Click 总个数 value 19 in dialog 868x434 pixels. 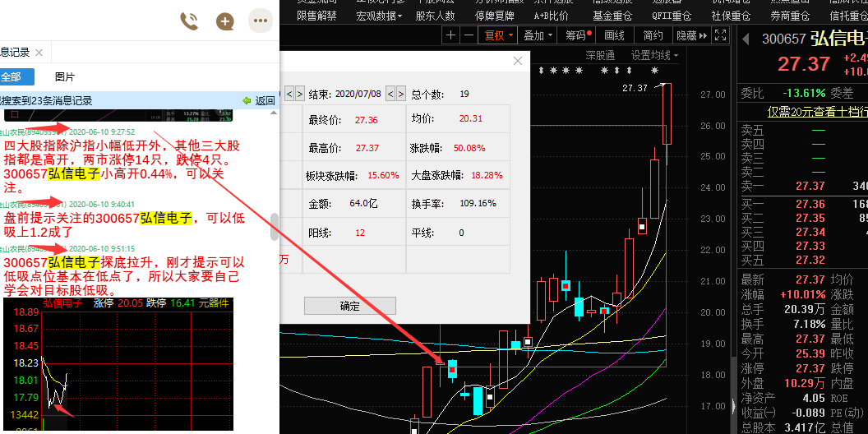point(464,94)
